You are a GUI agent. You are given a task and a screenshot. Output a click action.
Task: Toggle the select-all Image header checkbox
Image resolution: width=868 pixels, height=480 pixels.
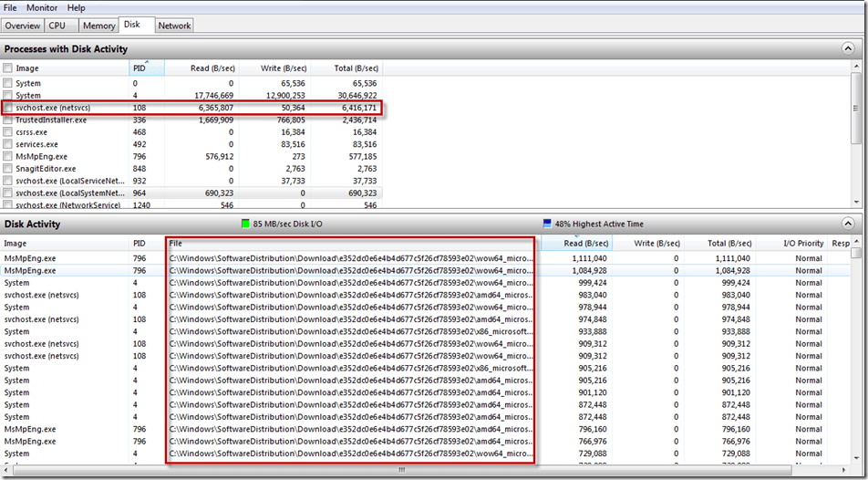point(8,68)
